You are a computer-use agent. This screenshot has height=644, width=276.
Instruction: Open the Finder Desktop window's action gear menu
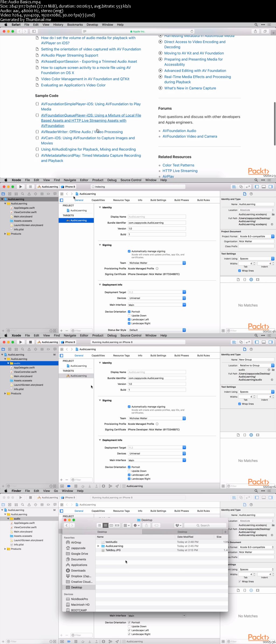coord(137,525)
